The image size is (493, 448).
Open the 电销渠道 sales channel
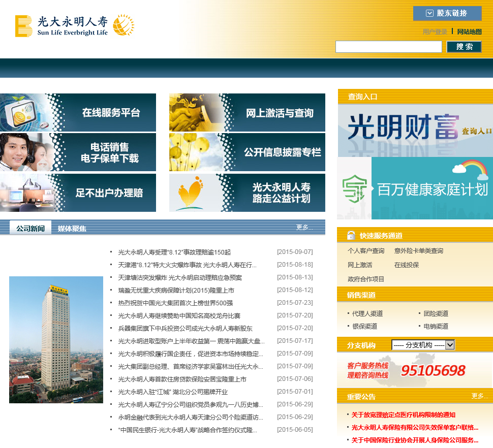pos(436,327)
